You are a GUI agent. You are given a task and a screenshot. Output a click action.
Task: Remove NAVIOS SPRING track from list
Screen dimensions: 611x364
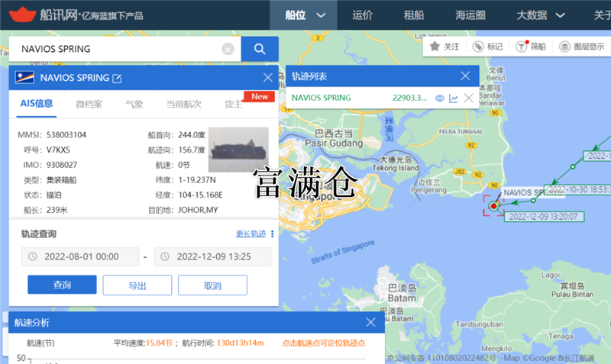pyautogui.click(x=468, y=98)
